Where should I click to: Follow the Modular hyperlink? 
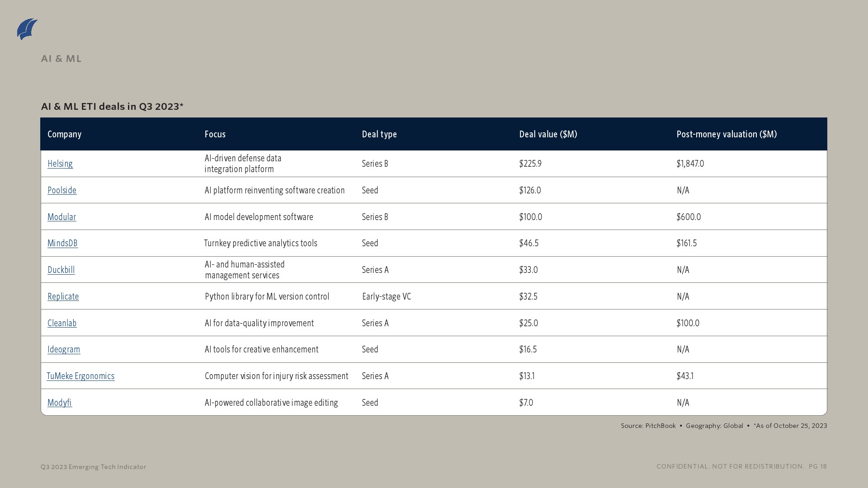(61, 217)
